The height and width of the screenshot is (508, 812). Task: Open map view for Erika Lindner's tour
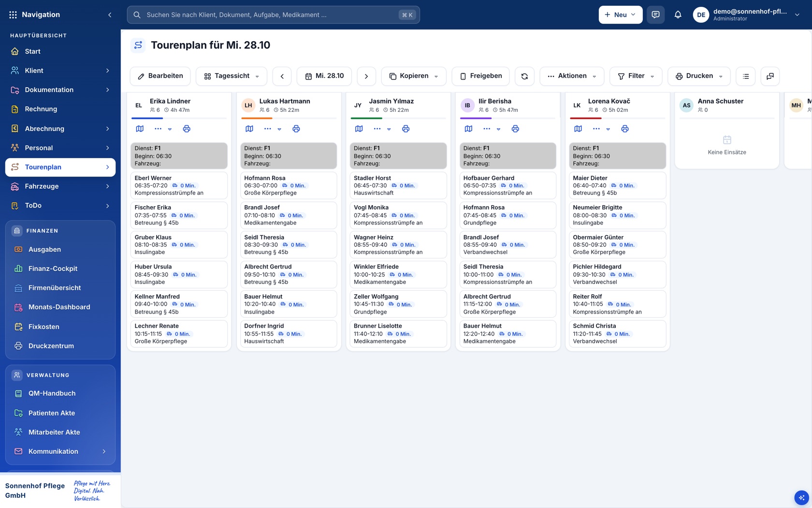[140, 129]
